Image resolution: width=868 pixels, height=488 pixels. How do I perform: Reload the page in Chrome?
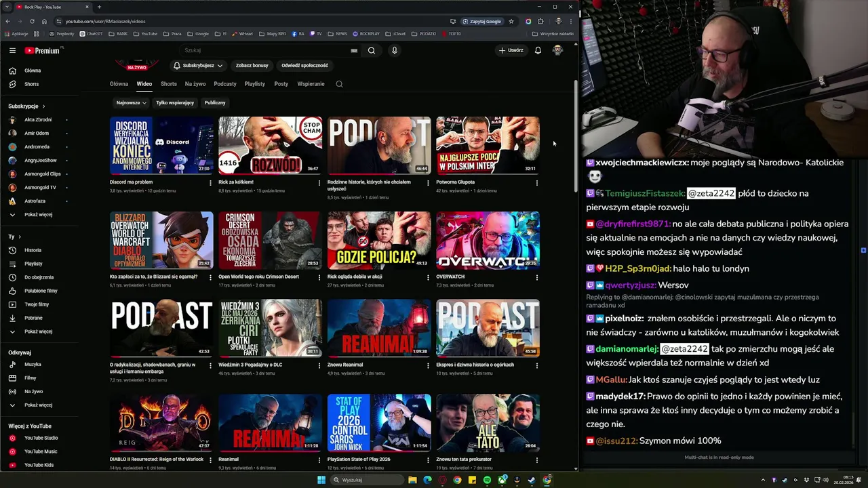(31, 21)
